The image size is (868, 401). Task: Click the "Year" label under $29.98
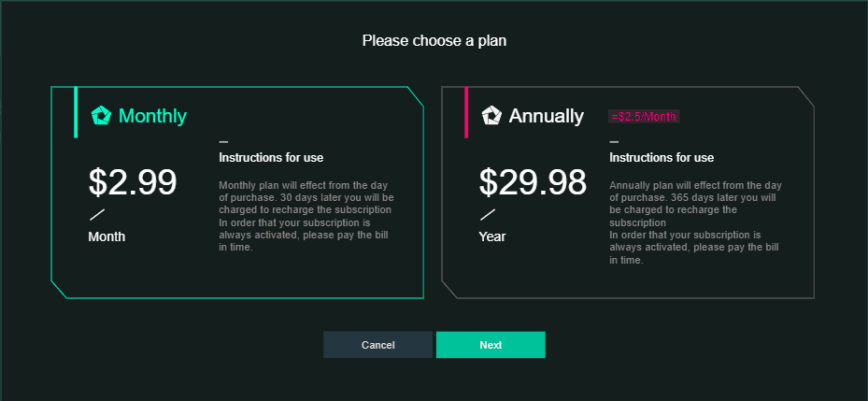pos(492,236)
